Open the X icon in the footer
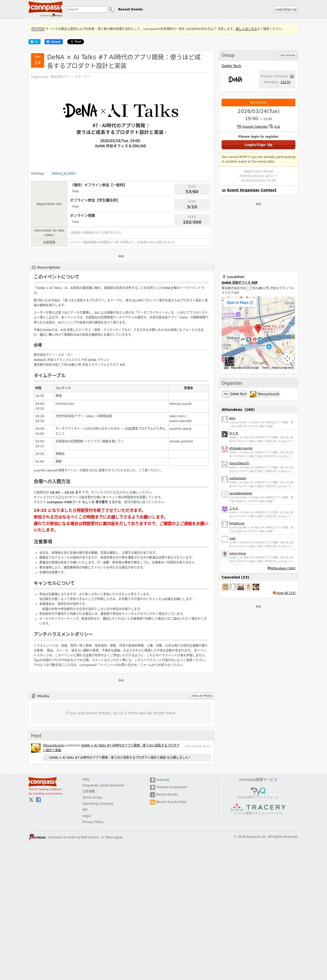 (x=31, y=800)
